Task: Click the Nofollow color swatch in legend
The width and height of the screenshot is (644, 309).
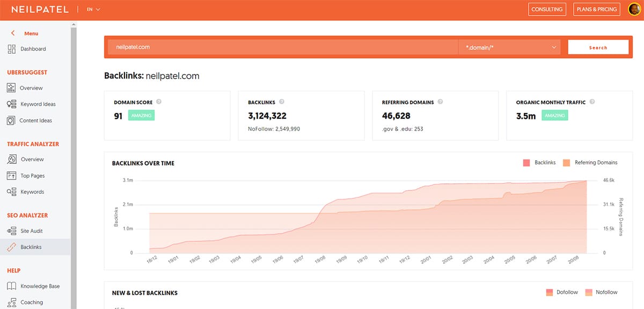Action: click(588, 292)
